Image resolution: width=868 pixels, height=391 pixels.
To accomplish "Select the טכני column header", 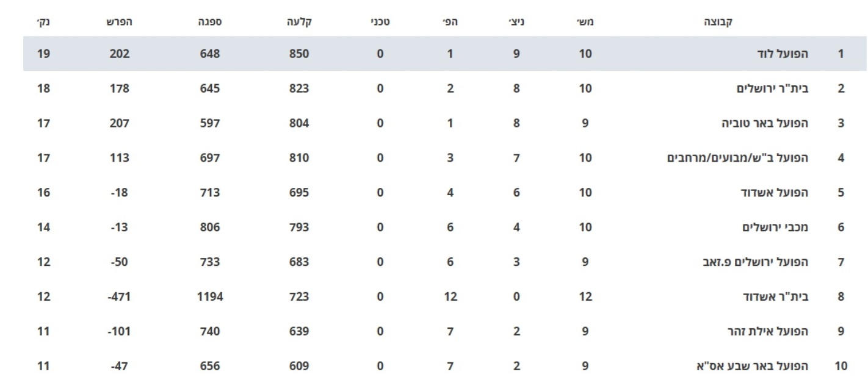I will (x=380, y=22).
